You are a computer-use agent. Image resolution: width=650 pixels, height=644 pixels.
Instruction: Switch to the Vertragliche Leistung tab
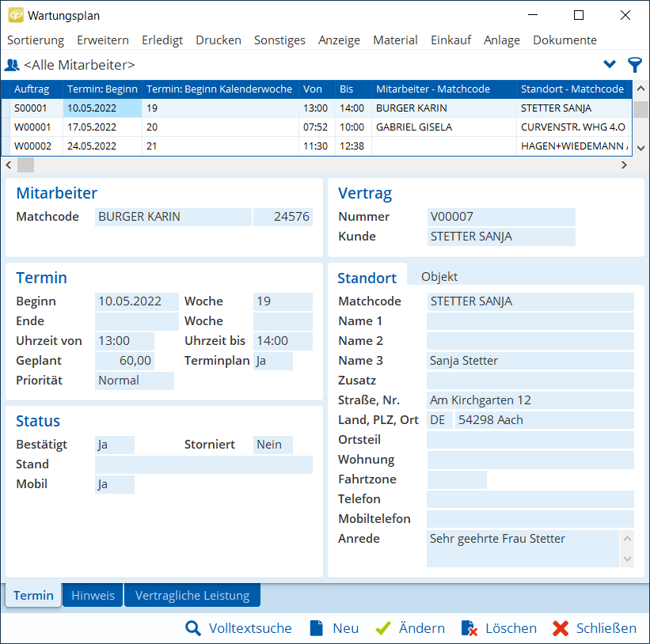192,596
